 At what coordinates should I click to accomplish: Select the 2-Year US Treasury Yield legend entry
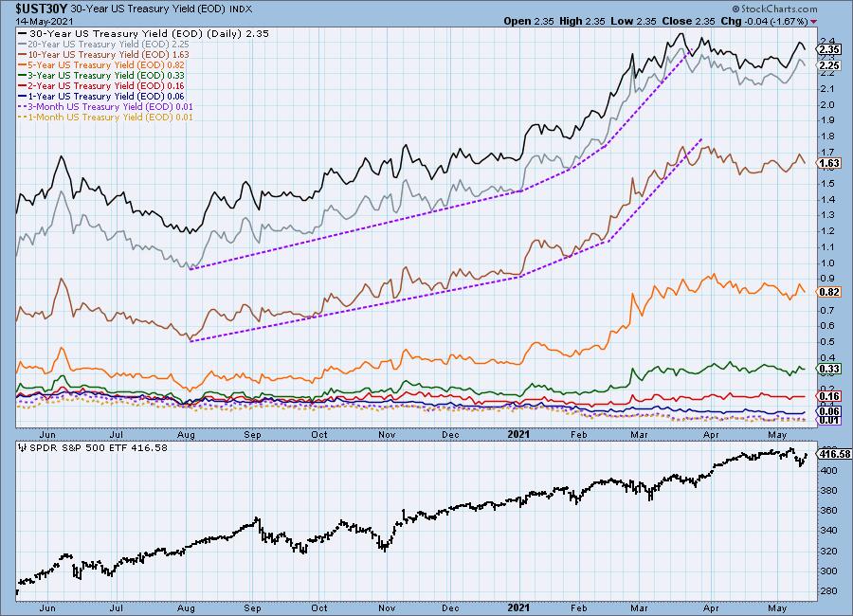click(101, 85)
